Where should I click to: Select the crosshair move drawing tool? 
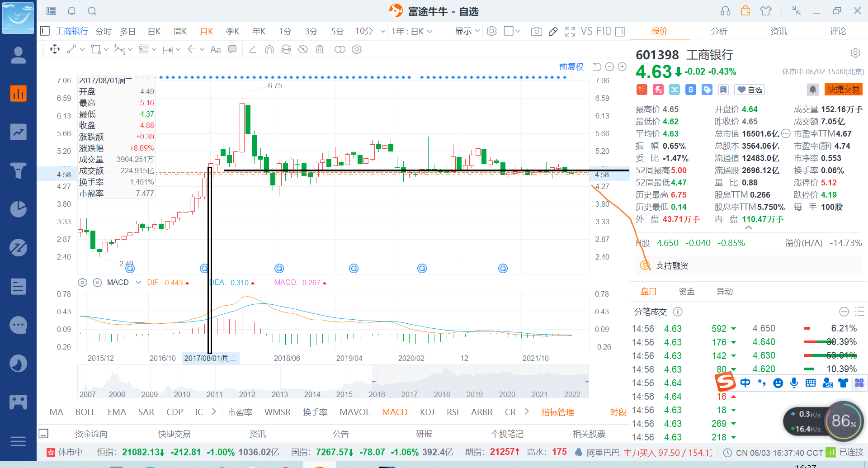[55, 49]
